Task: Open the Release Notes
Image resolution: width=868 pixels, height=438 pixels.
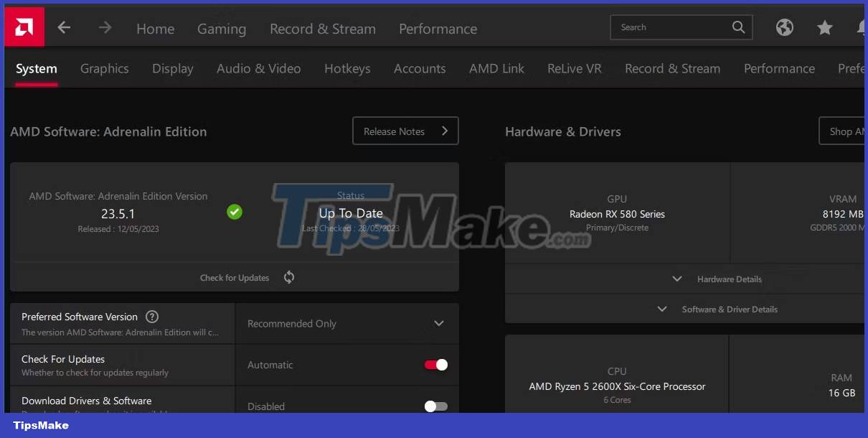Action: click(405, 131)
